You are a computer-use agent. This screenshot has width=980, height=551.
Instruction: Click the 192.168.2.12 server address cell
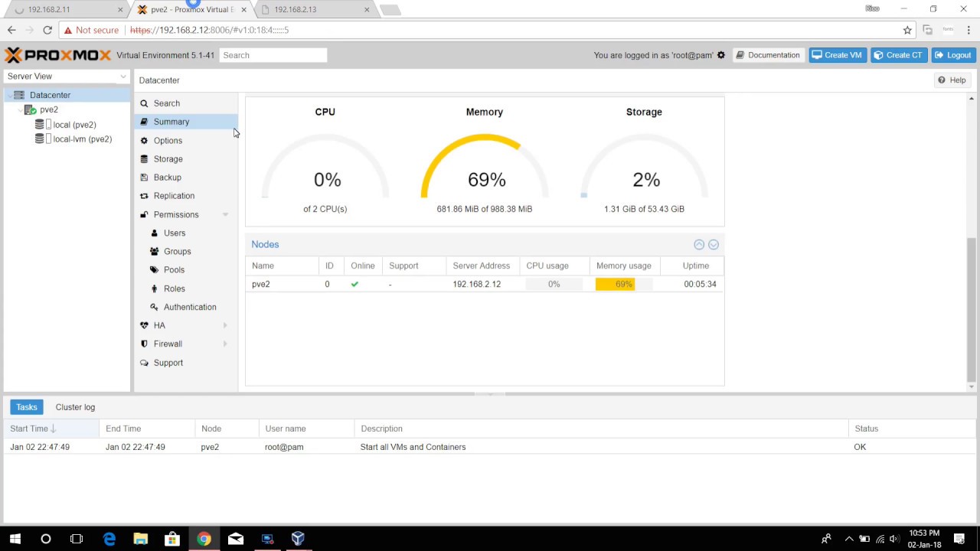click(x=476, y=284)
